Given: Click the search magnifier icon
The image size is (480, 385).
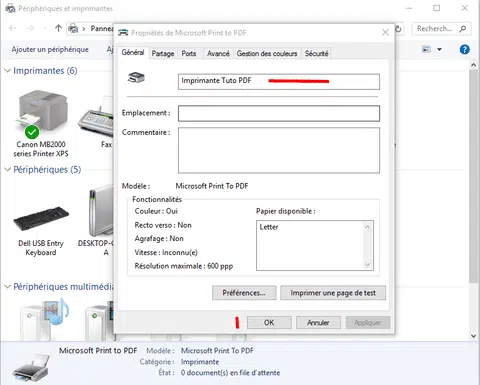Looking at the screenshot, I should tap(463, 29).
